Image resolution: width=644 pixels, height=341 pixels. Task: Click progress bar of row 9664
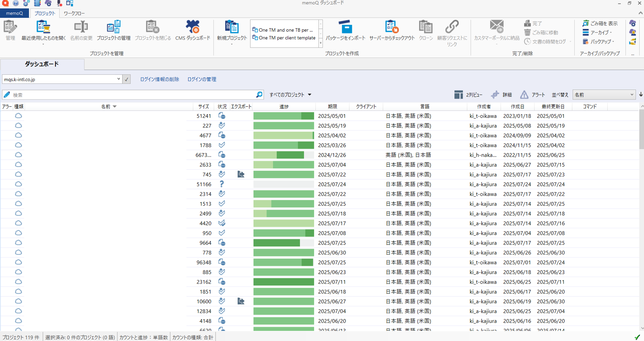pyautogui.click(x=284, y=243)
